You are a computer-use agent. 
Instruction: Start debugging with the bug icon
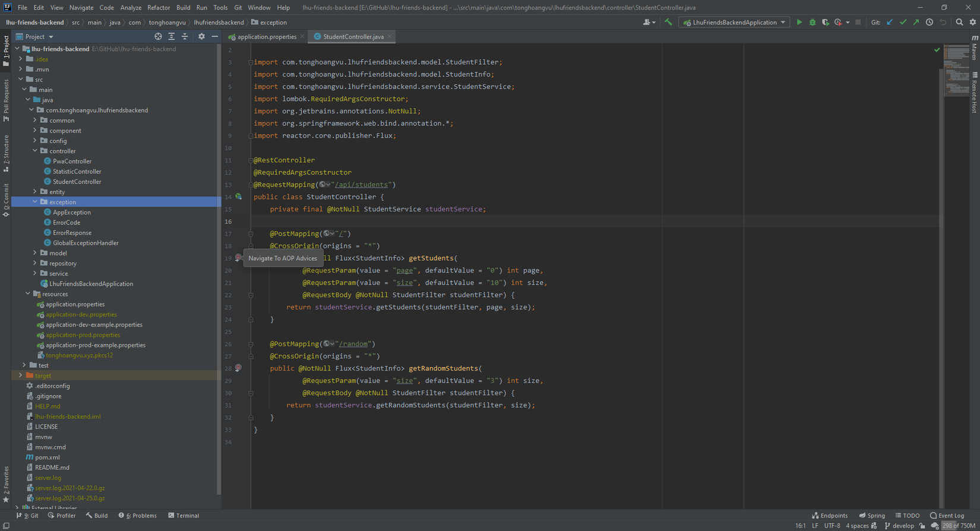coord(813,23)
